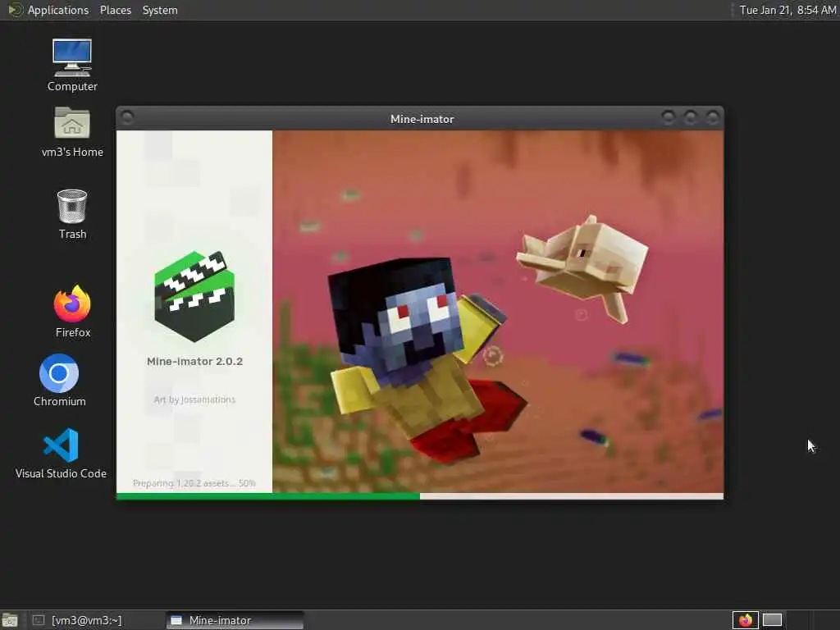Open the Mine-imator window menu button
Image resolution: width=840 pixels, height=630 pixels.
click(127, 117)
